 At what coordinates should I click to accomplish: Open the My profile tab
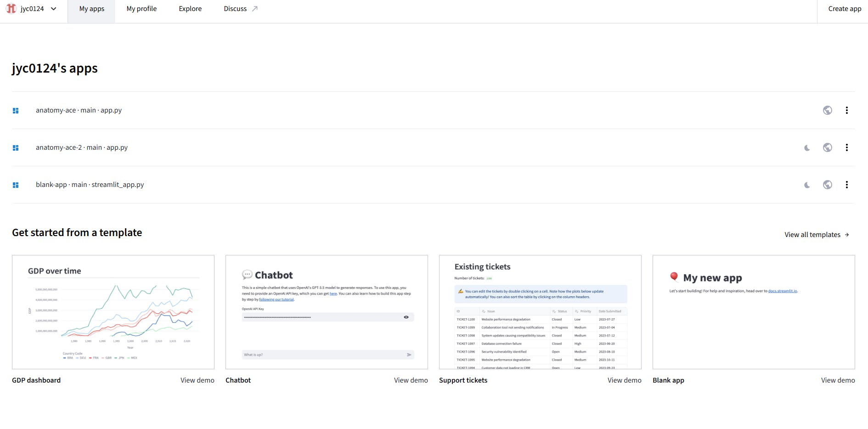tap(141, 9)
